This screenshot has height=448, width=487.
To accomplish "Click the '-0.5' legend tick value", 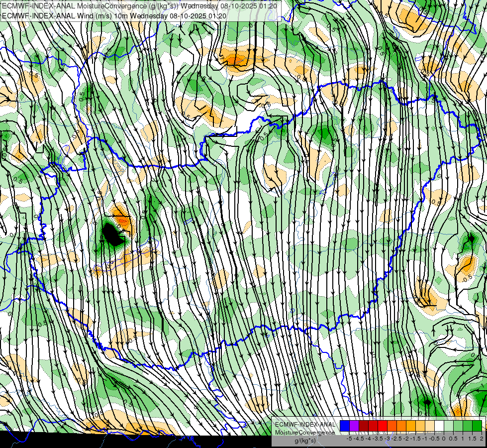I will 434,439.
